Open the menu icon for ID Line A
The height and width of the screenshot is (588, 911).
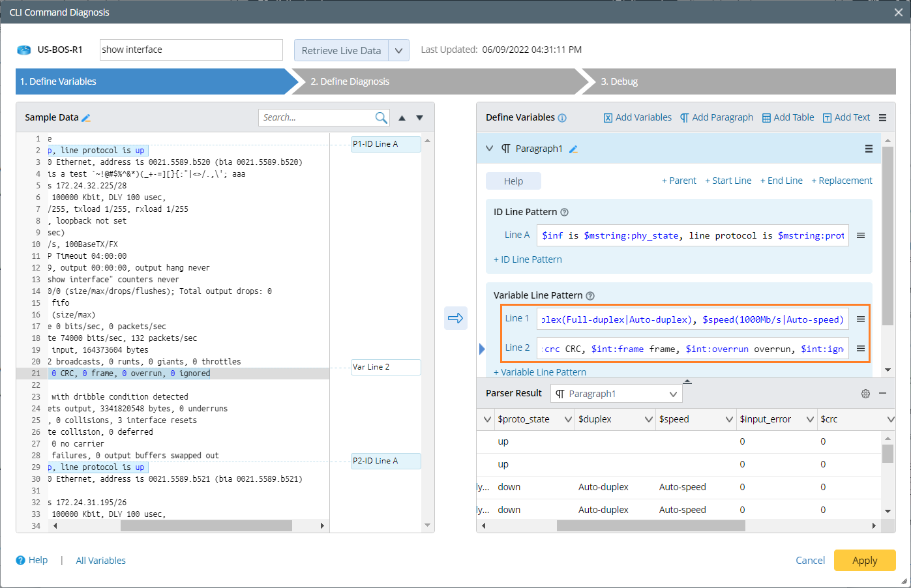coord(861,235)
